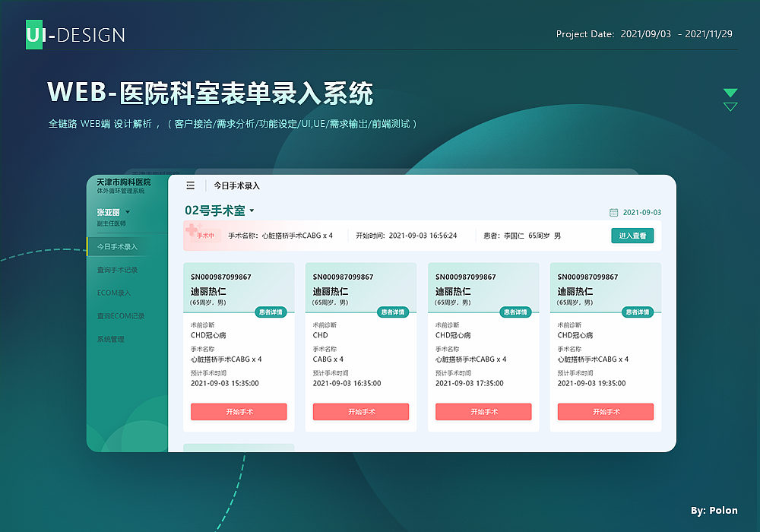Click 2021-09-03 19:35:00 scheduled time
Screen dimensions: 760x532
591,383
